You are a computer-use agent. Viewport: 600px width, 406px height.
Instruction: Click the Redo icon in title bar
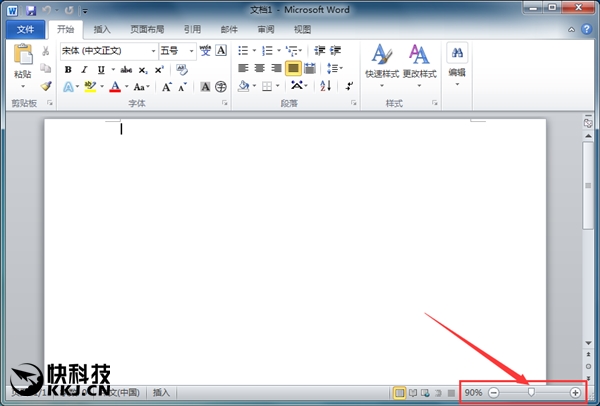(x=69, y=10)
